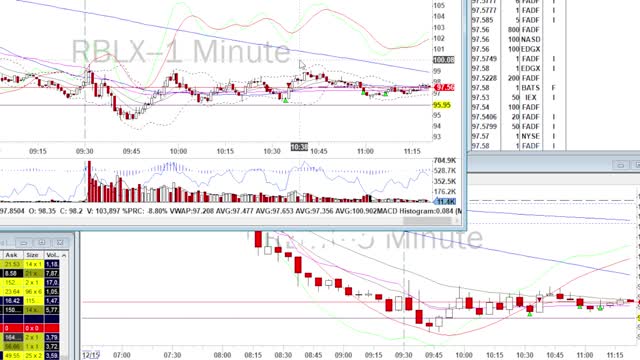
Task: Click the blue 11.4K volume label
Action: pos(445,202)
